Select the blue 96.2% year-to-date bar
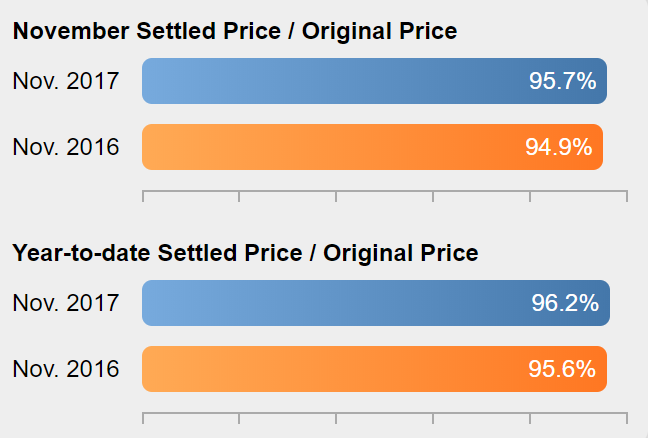 pyautogui.click(x=376, y=303)
